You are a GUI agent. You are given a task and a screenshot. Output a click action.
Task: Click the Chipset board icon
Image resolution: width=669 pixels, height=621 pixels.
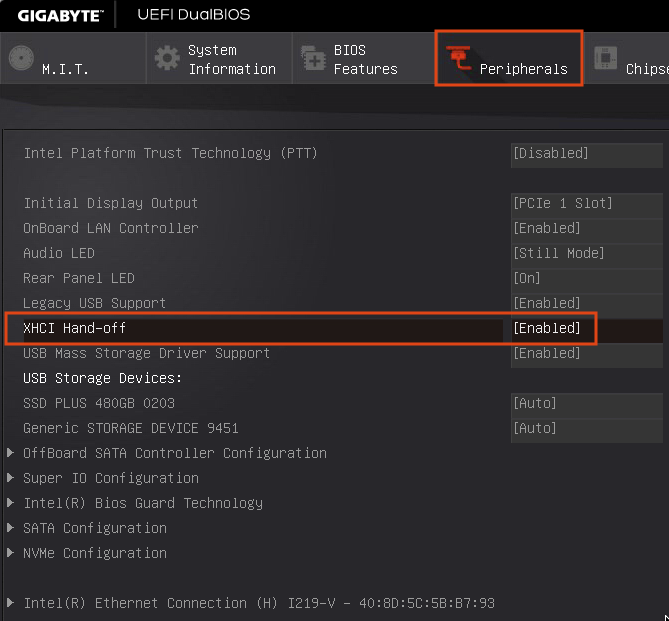click(605, 58)
